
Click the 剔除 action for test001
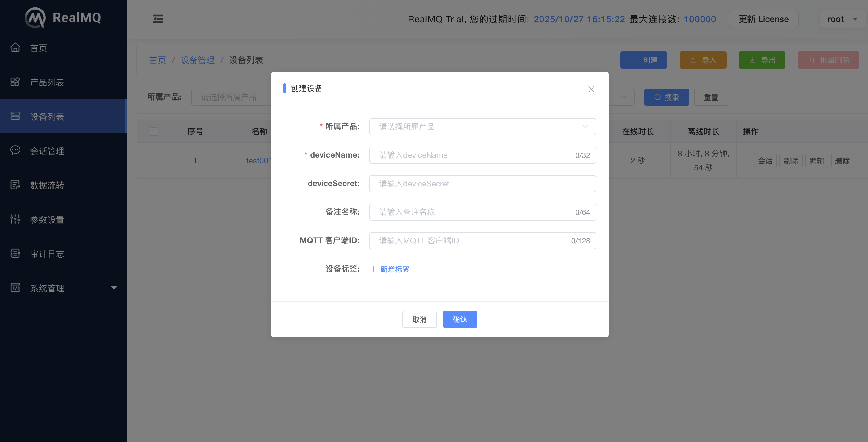coord(791,161)
